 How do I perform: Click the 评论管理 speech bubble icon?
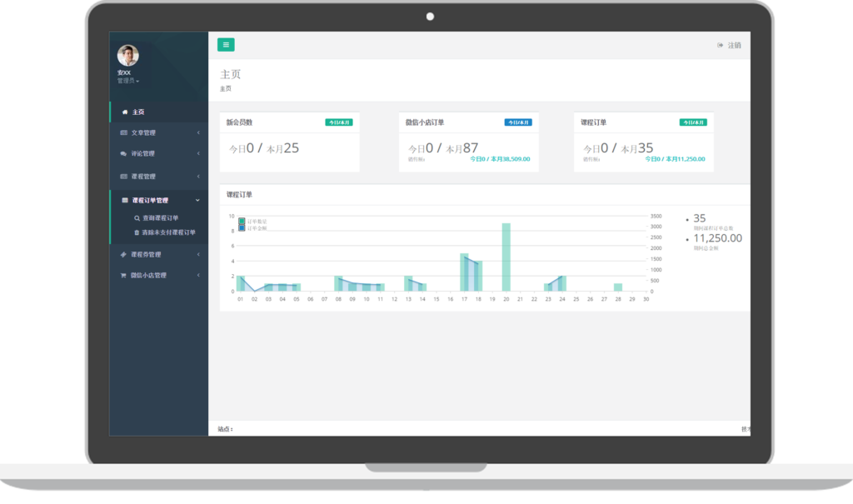coord(123,153)
